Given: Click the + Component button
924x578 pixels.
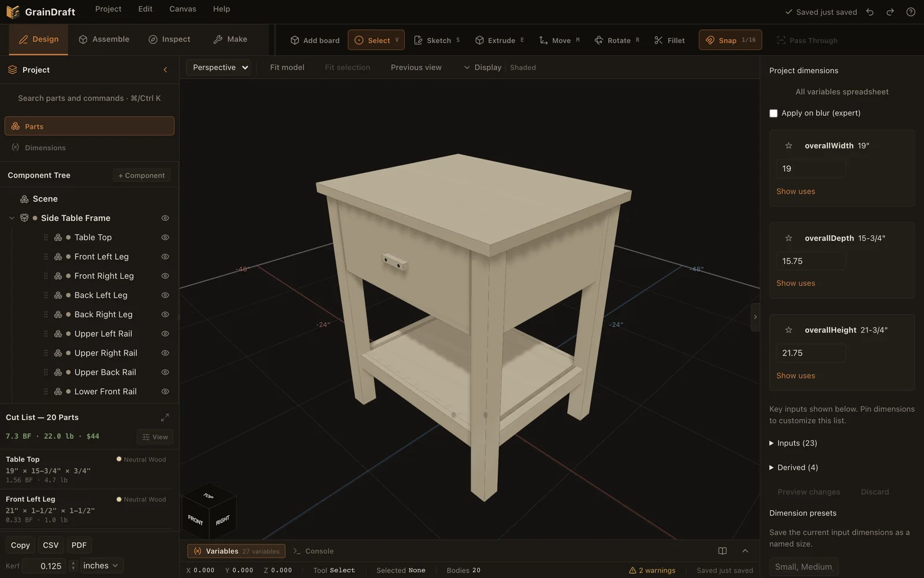Looking at the screenshot, I should [141, 175].
